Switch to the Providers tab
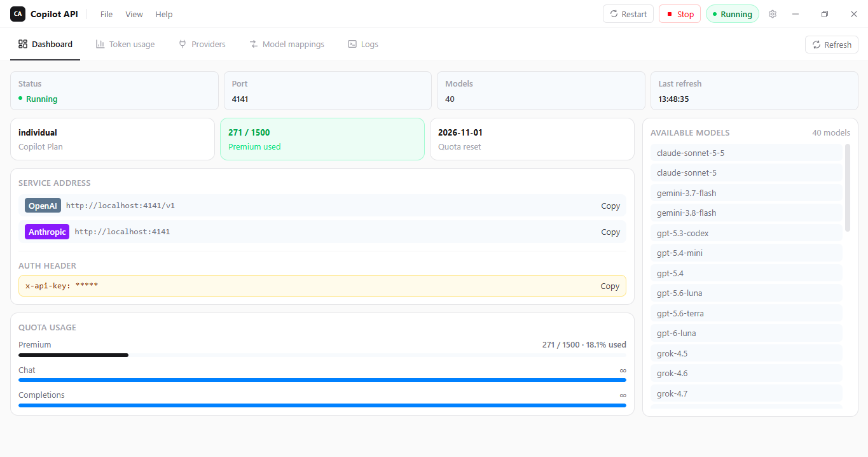Screen dimensions: 868x457 tap(202, 45)
